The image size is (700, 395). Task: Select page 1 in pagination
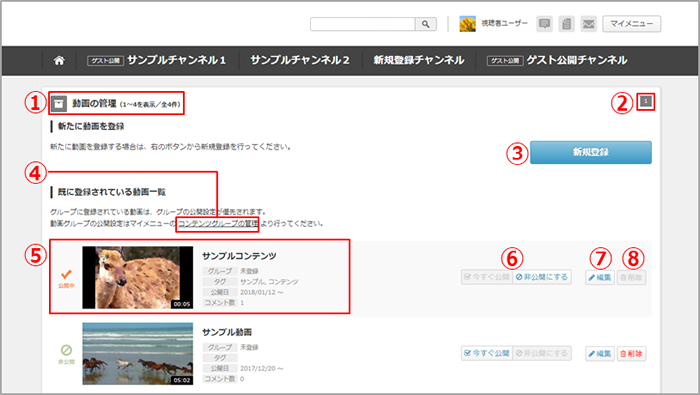pos(646,101)
